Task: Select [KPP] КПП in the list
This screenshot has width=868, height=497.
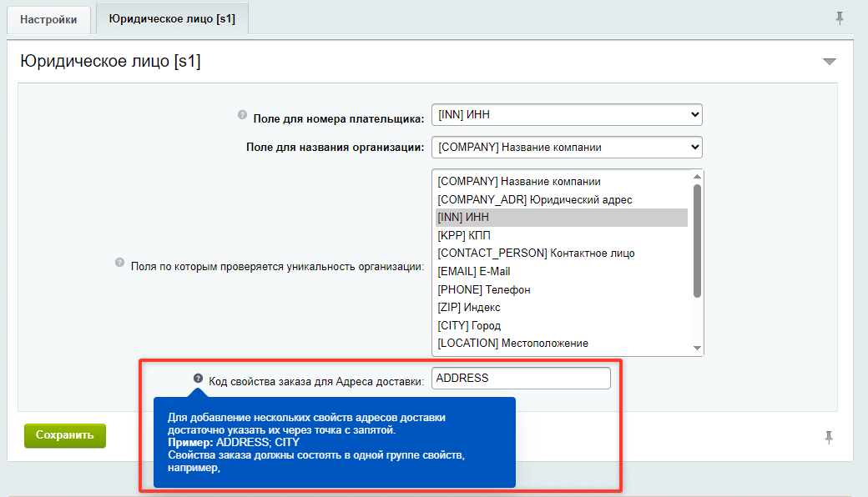Action: pos(562,235)
